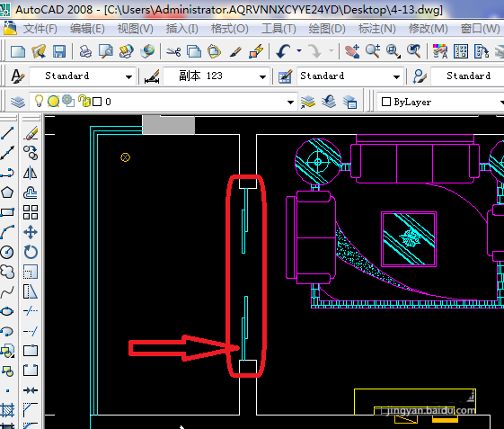Open a drawing with the Open icon

click(x=39, y=51)
